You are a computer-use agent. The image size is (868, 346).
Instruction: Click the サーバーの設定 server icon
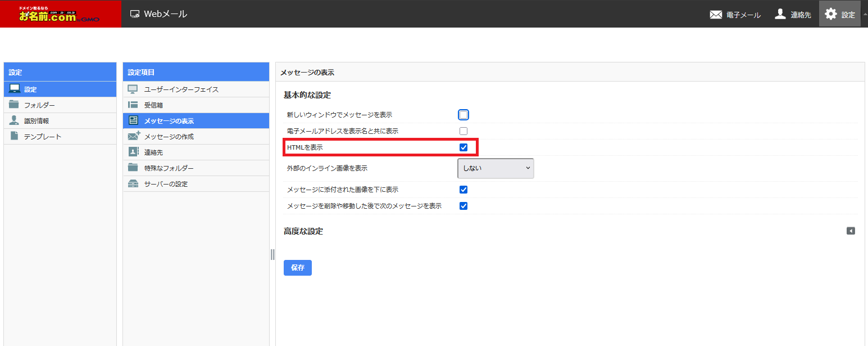tap(133, 183)
